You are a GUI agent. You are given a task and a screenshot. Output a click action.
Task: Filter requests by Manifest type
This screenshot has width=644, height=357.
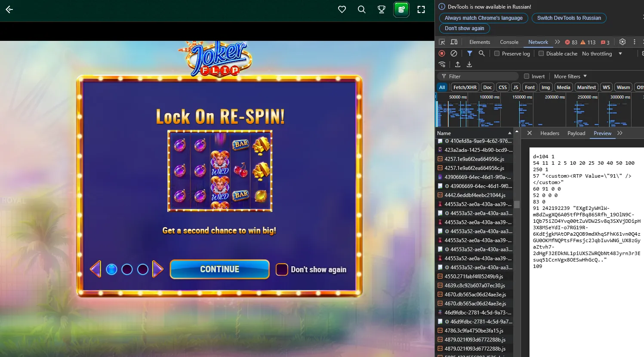(x=586, y=87)
